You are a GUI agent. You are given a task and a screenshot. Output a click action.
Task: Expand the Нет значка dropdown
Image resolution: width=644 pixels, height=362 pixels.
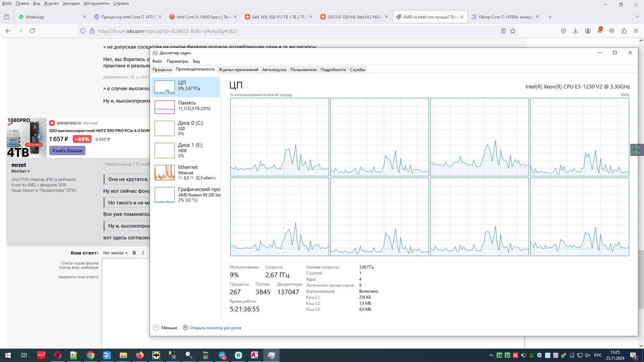coord(115,253)
